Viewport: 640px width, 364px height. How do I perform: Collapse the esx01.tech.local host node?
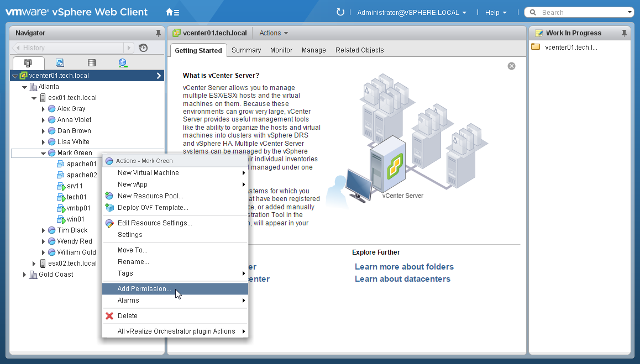(34, 98)
